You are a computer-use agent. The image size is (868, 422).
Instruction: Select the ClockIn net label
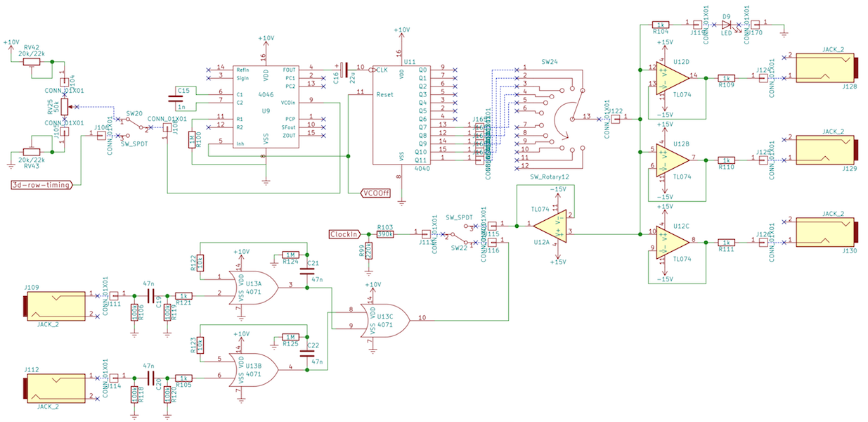[x=345, y=234]
